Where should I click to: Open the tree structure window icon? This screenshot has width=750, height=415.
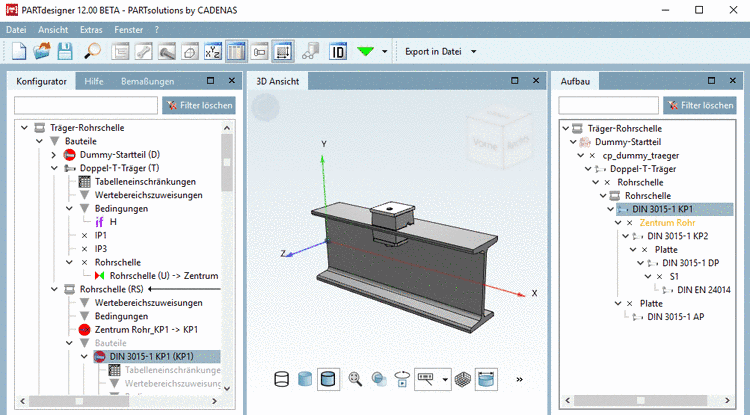pyautogui.click(x=120, y=51)
